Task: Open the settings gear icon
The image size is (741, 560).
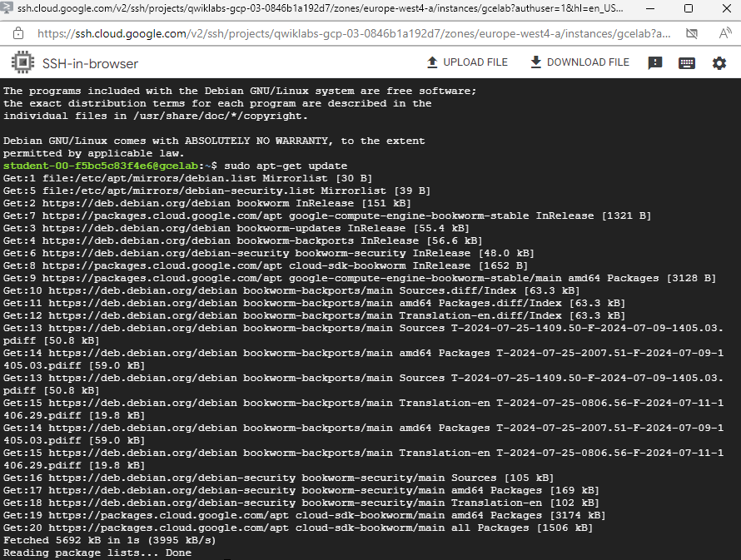Action: click(719, 62)
